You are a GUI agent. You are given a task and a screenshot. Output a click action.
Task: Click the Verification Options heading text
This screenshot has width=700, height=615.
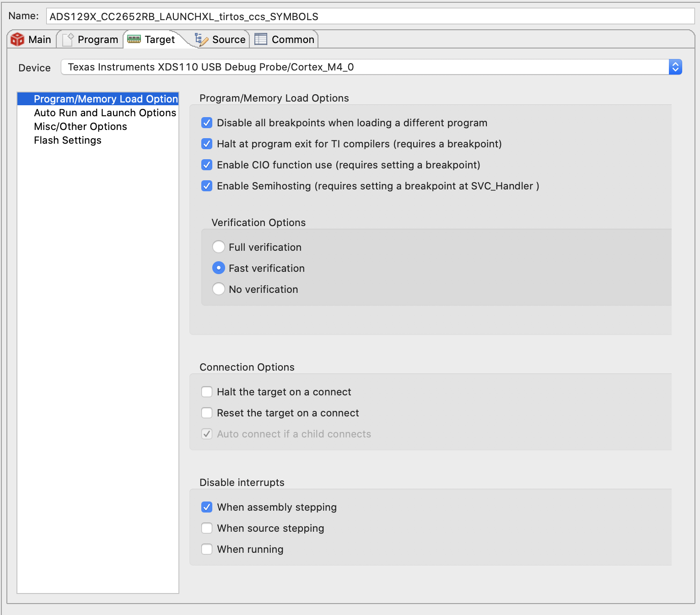258,222
